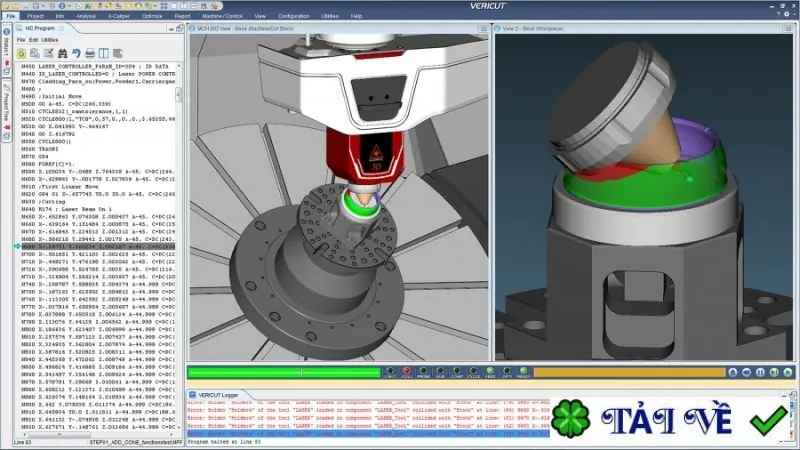Pause the simulation
The image size is (800, 450).
tap(760, 372)
